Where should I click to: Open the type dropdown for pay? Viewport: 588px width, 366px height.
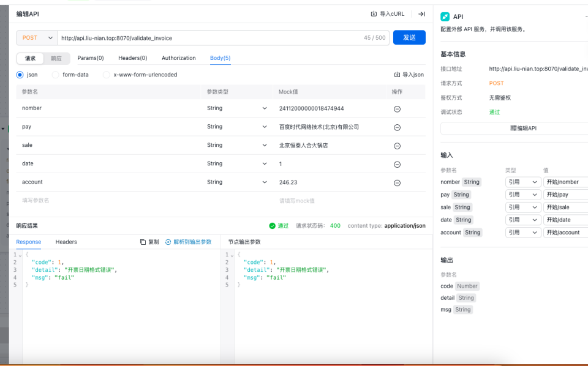coord(236,127)
